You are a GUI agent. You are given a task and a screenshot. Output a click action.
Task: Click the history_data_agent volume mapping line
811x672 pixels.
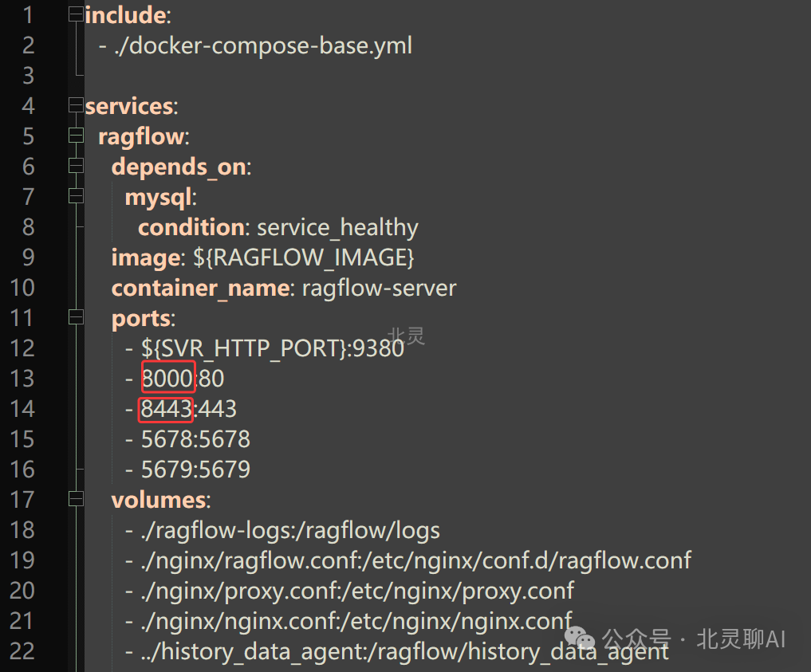404,652
